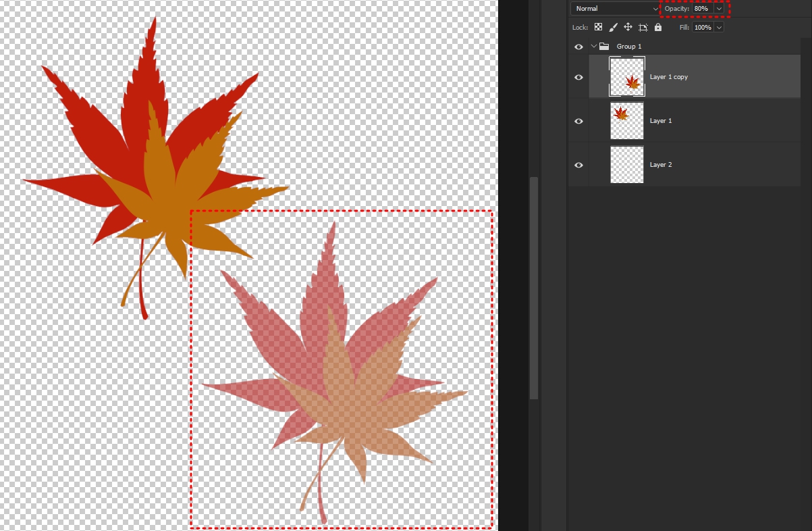Click the empty Layer 2 thumbnail
This screenshot has width=812, height=531.
(627, 165)
